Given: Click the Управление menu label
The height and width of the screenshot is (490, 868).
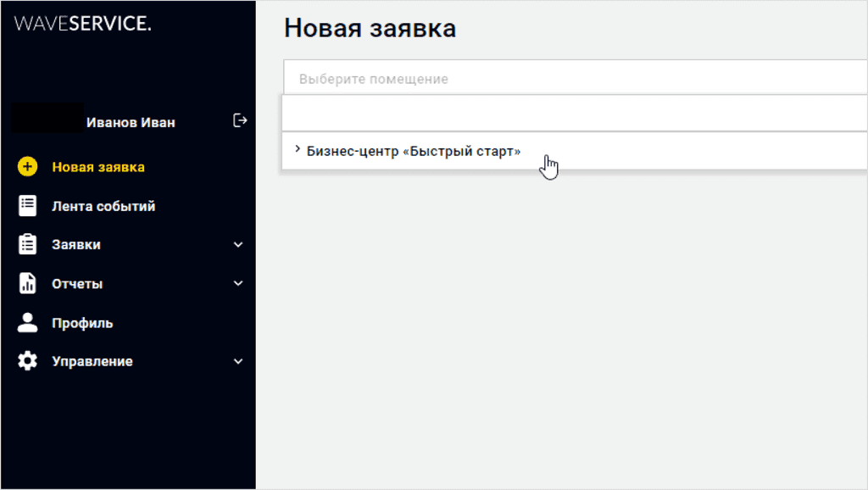Looking at the screenshot, I should pyautogui.click(x=92, y=361).
